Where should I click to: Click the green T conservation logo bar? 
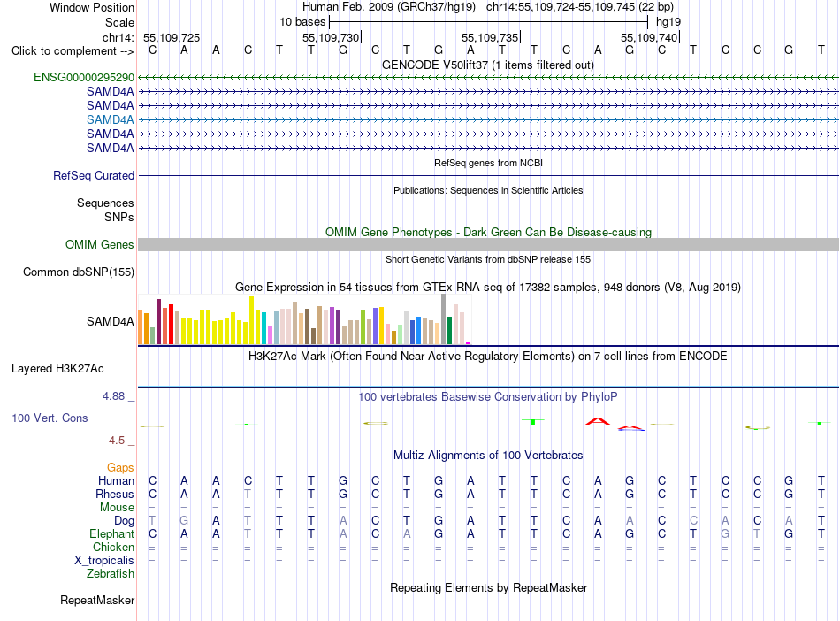point(533,422)
